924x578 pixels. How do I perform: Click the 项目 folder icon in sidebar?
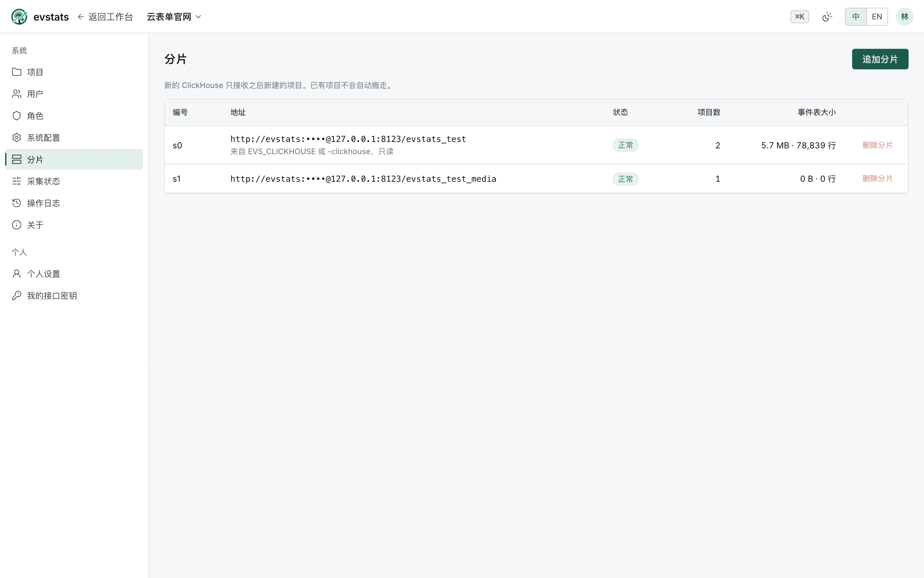(x=16, y=72)
